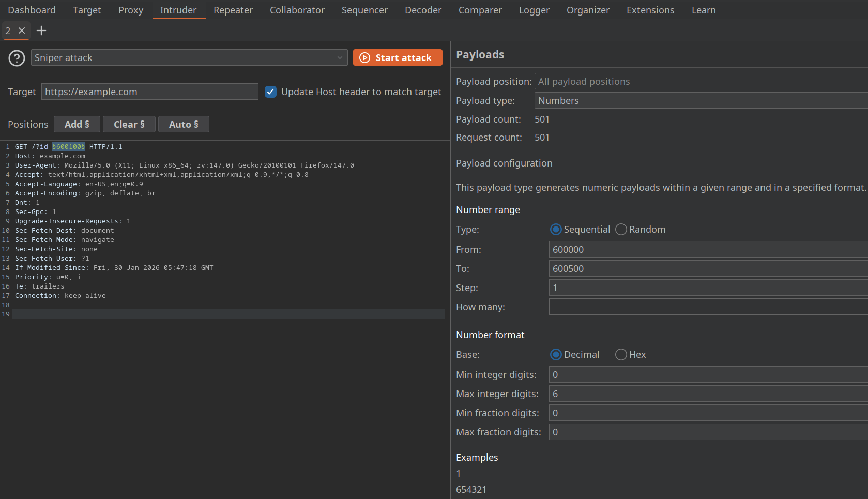This screenshot has width=868, height=499.
Task: Open the Payload type dropdown
Action: click(x=701, y=100)
